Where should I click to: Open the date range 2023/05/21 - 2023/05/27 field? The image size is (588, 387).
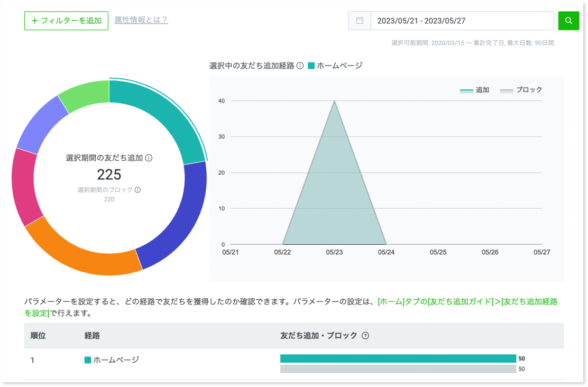click(x=462, y=21)
